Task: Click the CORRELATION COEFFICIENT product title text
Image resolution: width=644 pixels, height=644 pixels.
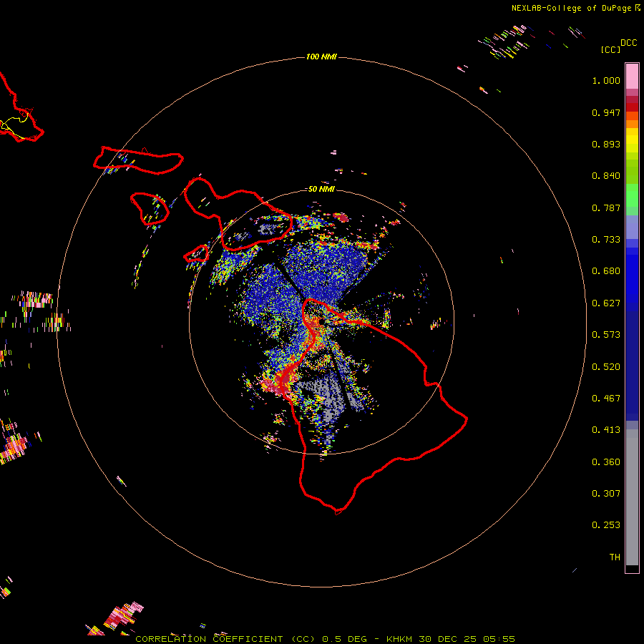Action: pos(209,639)
